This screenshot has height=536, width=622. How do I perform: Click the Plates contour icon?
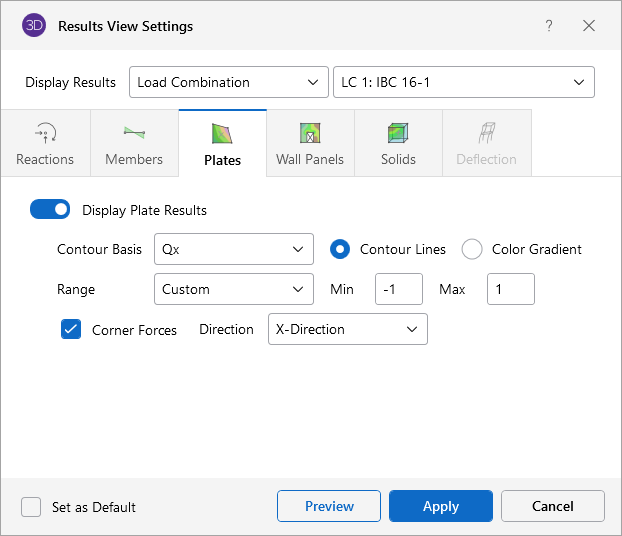coord(222,133)
